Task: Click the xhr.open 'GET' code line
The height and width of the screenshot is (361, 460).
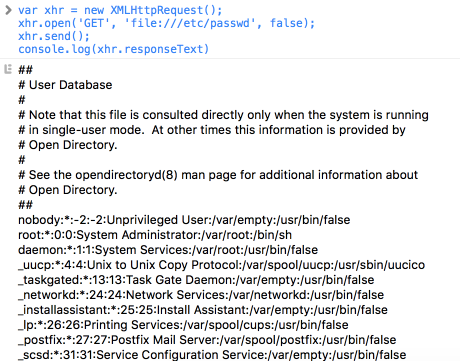Action: (166, 23)
